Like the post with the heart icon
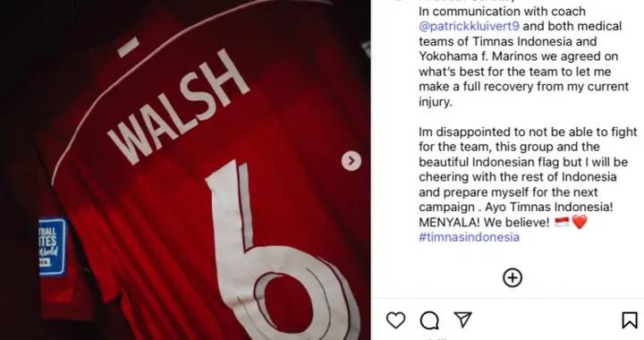 click(396, 320)
